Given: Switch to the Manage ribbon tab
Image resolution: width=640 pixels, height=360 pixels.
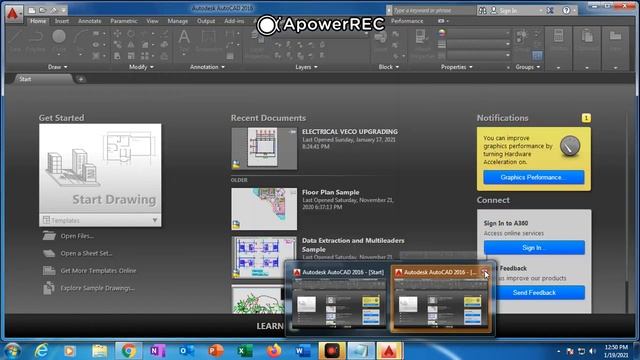Looking at the screenshot, I should tap(178, 21).
